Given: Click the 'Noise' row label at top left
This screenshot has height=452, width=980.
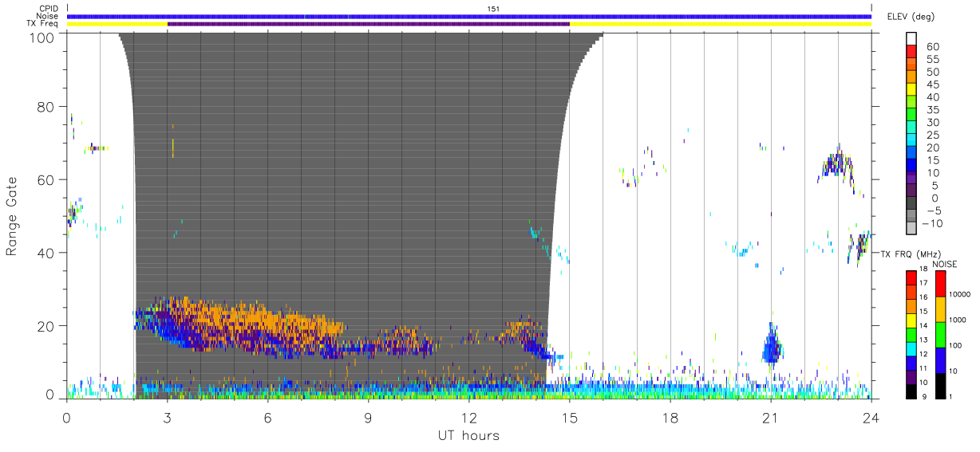Looking at the screenshot, I should (x=49, y=16).
